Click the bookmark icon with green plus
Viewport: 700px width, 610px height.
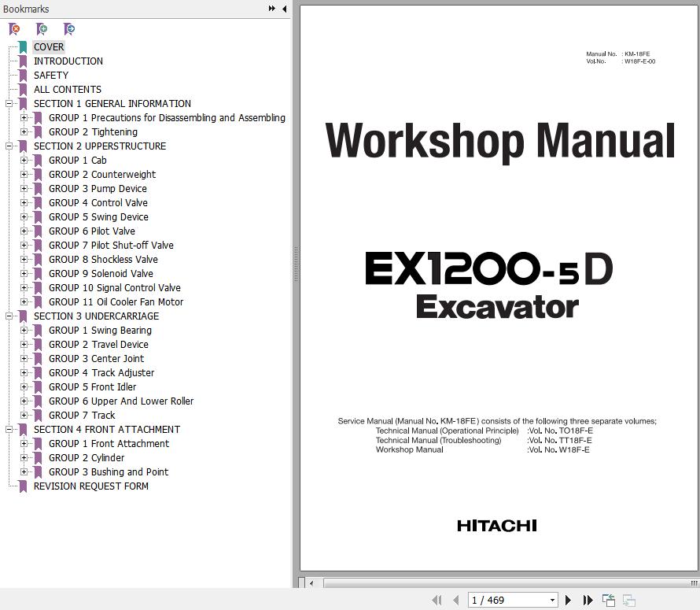pyautogui.click(x=42, y=29)
